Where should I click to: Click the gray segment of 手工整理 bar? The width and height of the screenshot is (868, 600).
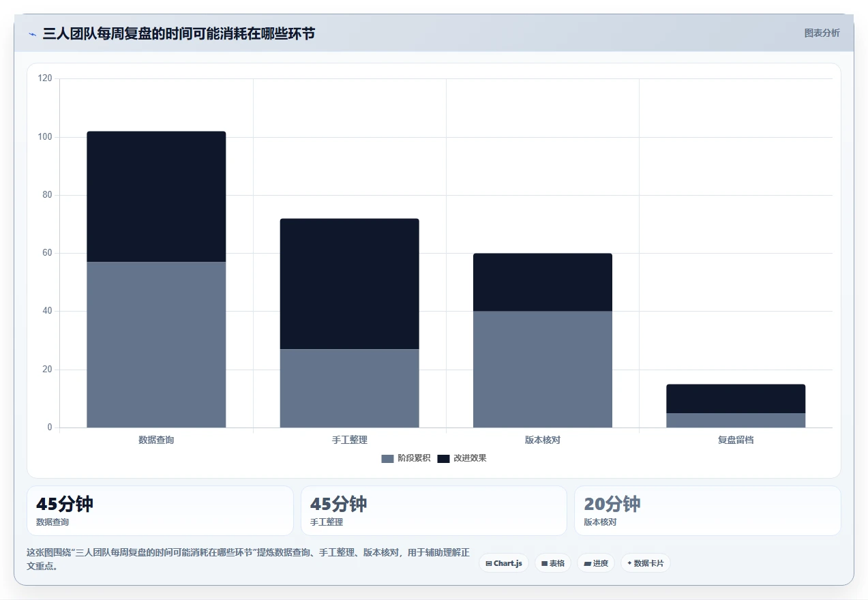click(349, 388)
